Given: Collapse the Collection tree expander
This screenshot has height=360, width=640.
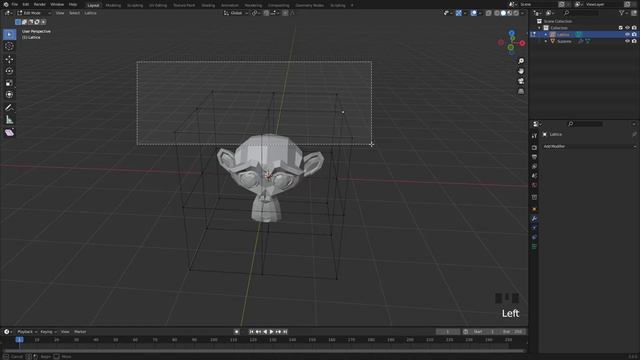Looking at the screenshot, I should pos(540,28).
